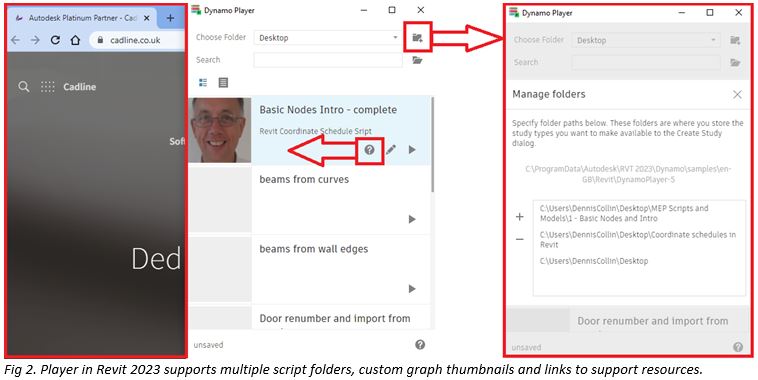The image size is (758, 380).
Task: Run the Basic Nodes Intro - complete script
Action: pyautogui.click(x=412, y=149)
